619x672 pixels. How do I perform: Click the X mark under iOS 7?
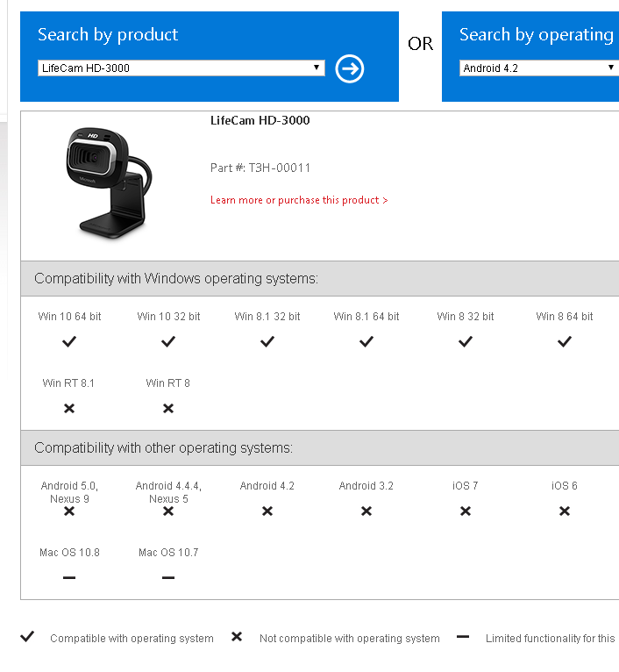click(x=466, y=511)
